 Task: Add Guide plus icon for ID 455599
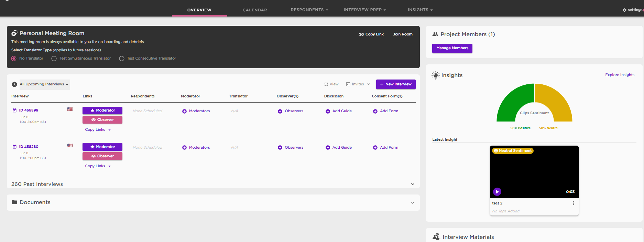click(328, 111)
